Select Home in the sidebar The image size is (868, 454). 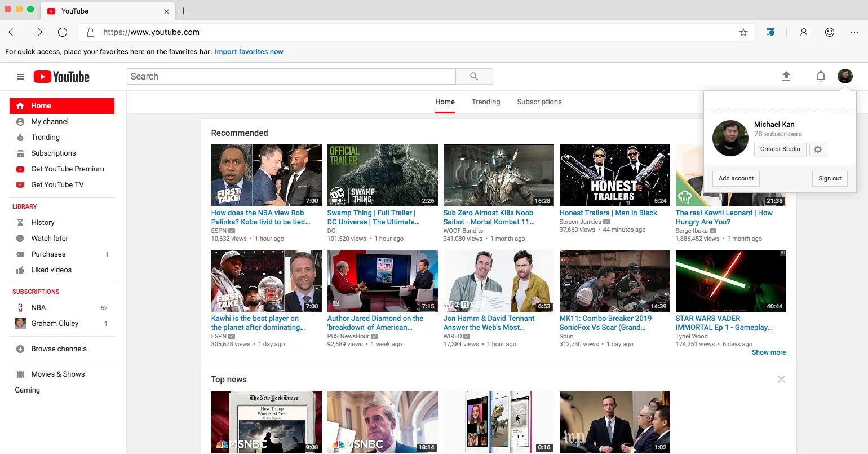pos(62,105)
